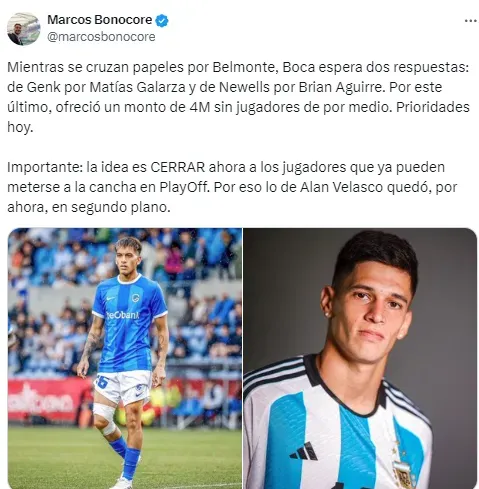This screenshot has height=489, width=479.
Task: Open the Argentina jersey portrait photo
Action: click(x=360, y=358)
